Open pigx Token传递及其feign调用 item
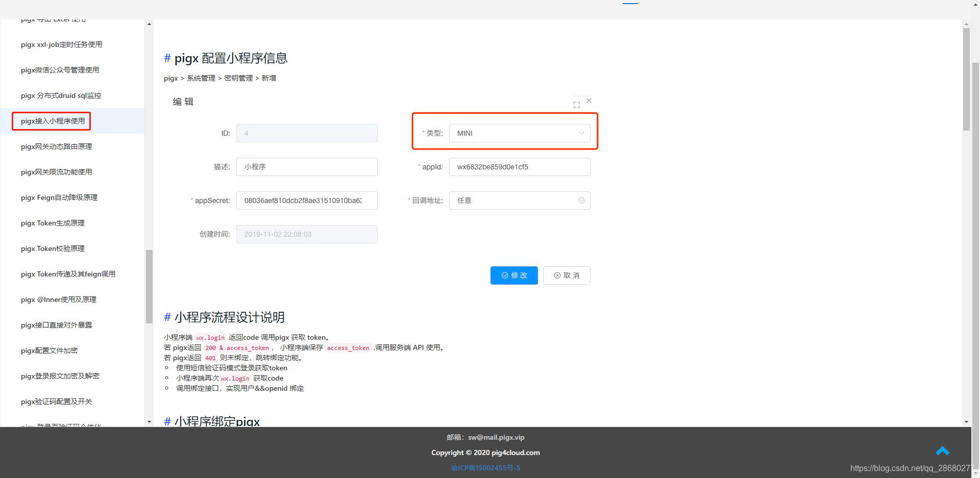 tap(68, 274)
